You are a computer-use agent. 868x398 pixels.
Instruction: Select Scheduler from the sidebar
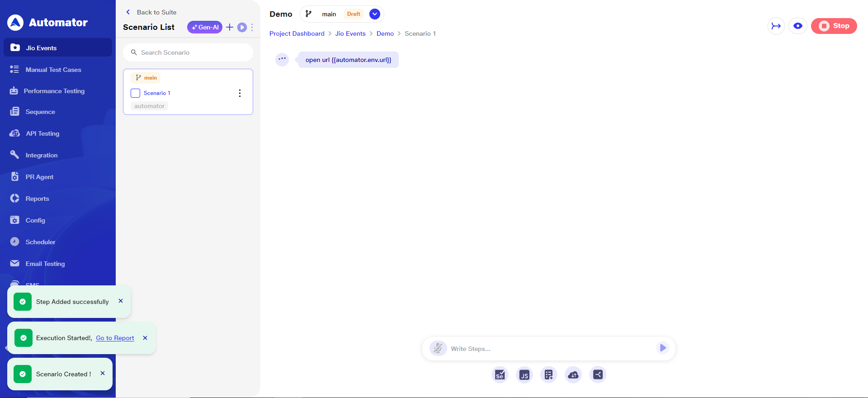tap(40, 242)
